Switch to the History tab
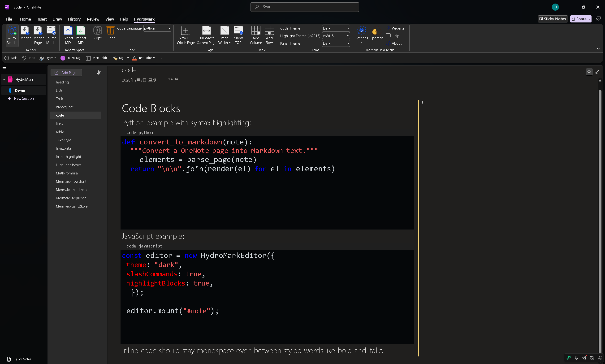 point(74,19)
